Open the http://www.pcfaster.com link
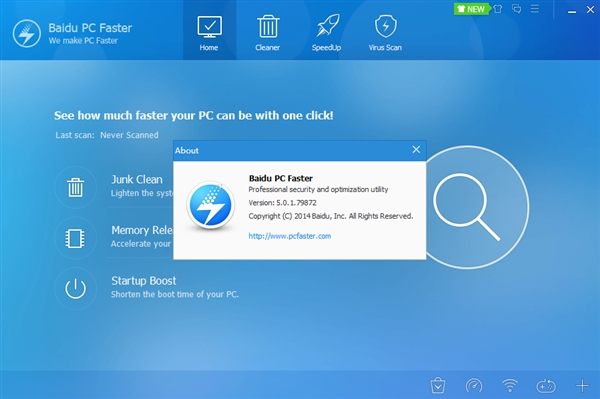This screenshot has height=399, width=600. [x=290, y=236]
